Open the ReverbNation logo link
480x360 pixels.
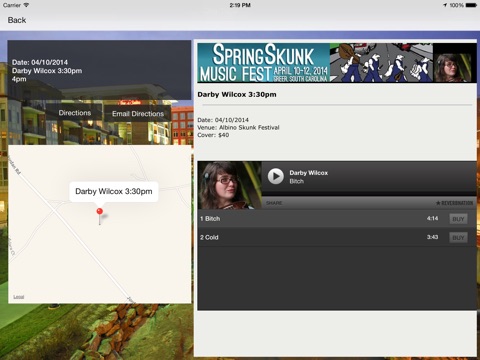click(x=454, y=203)
